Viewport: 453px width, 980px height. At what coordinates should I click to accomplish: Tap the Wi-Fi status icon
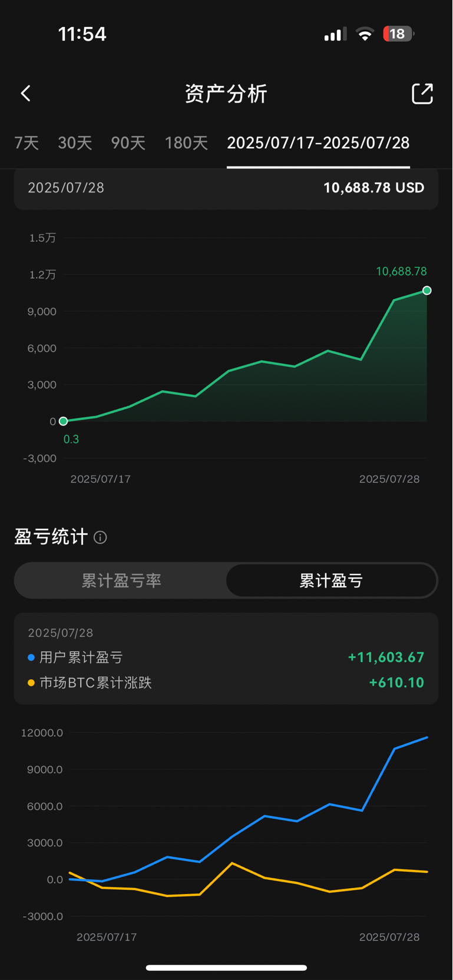[x=365, y=34]
